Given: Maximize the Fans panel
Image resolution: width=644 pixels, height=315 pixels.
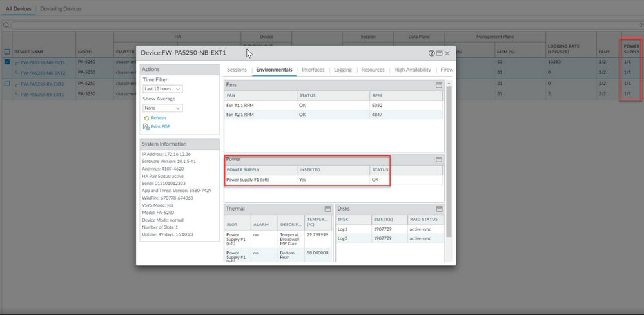Looking at the screenshot, I should click(x=438, y=85).
